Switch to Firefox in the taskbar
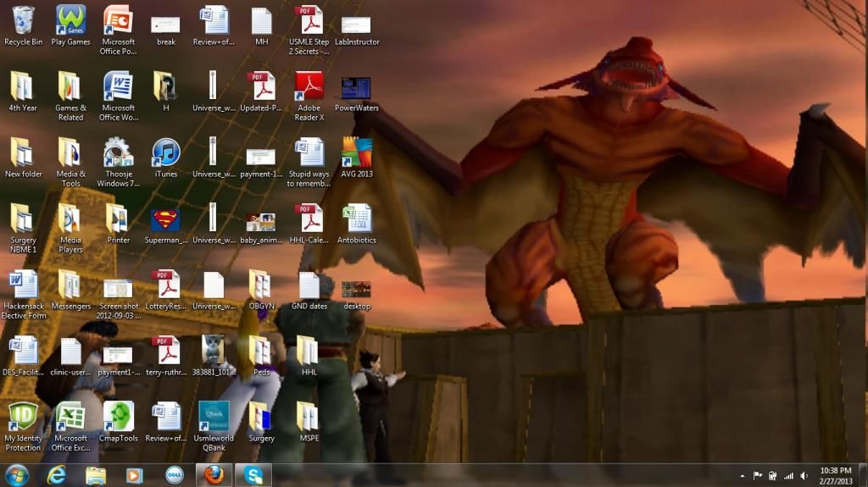 coord(214,475)
